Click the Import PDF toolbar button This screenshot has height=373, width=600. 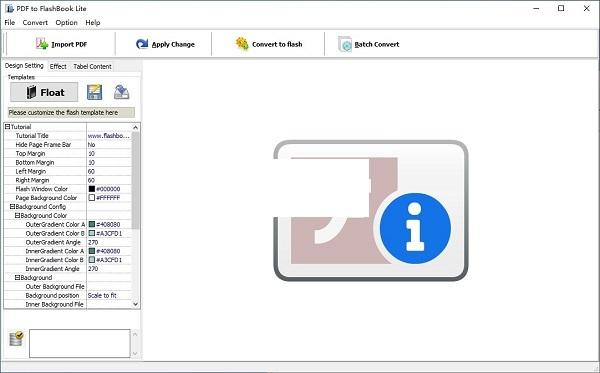point(61,44)
